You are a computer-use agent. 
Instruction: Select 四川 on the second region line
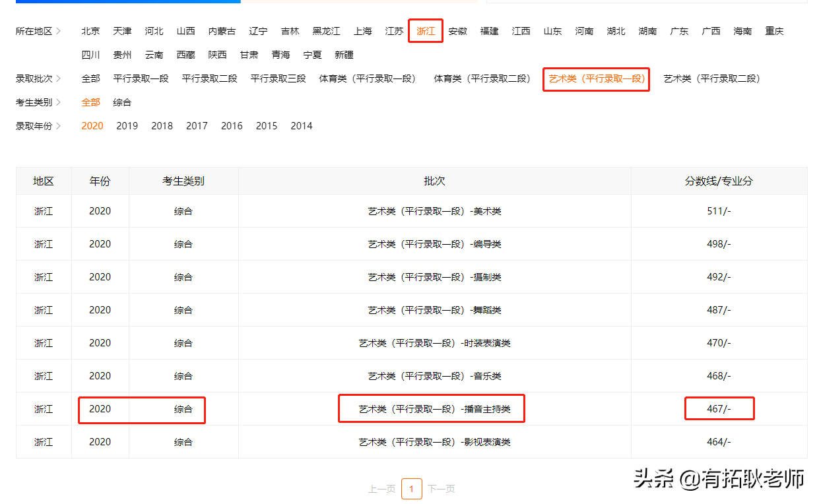(x=90, y=55)
